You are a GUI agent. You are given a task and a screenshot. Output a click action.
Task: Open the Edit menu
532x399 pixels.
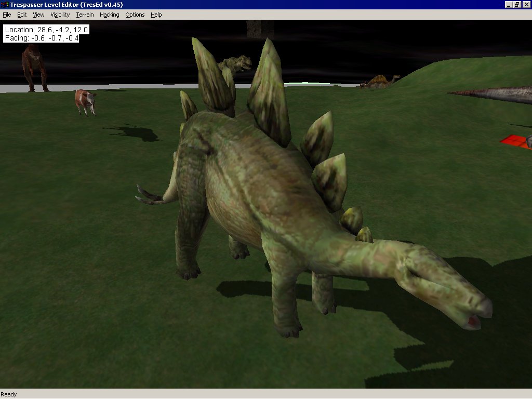pyautogui.click(x=22, y=15)
